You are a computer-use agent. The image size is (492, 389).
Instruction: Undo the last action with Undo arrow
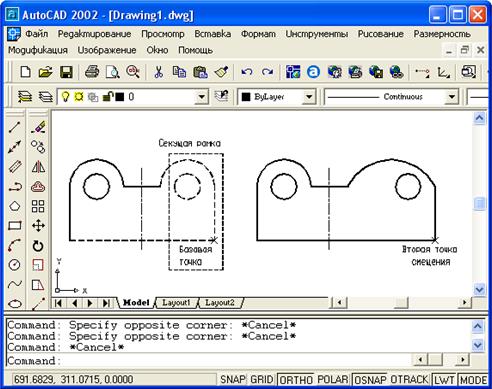(247, 72)
